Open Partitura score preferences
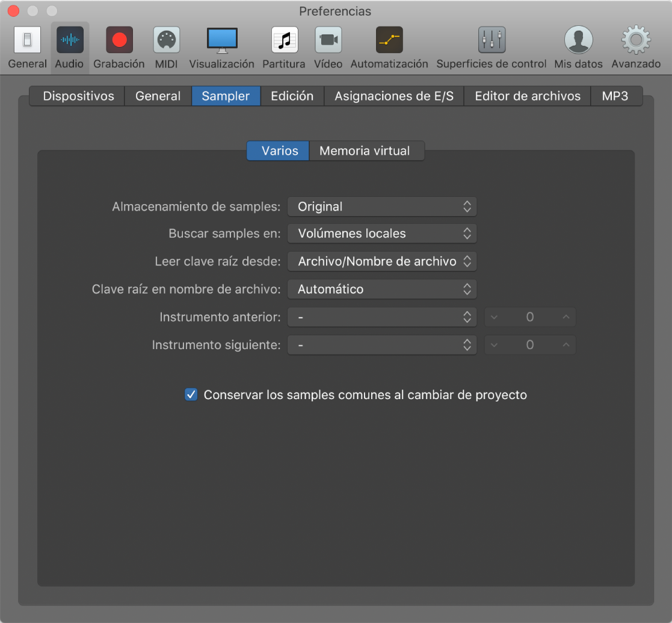672x623 pixels. (x=284, y=40)
